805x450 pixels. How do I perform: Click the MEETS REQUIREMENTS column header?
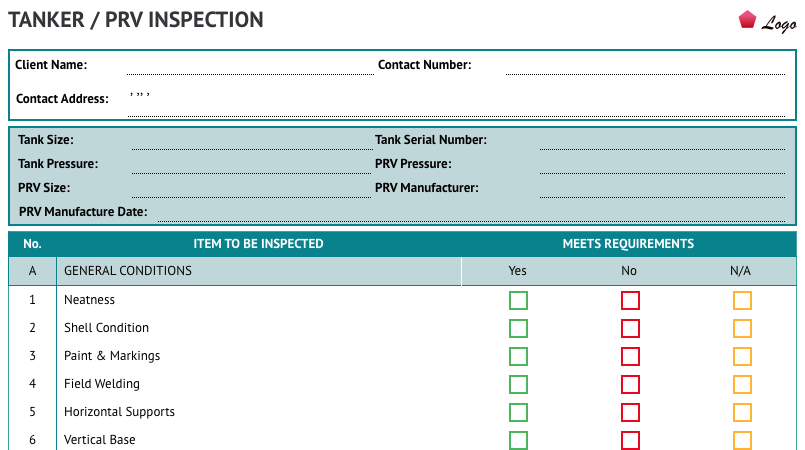click(628, 244)
